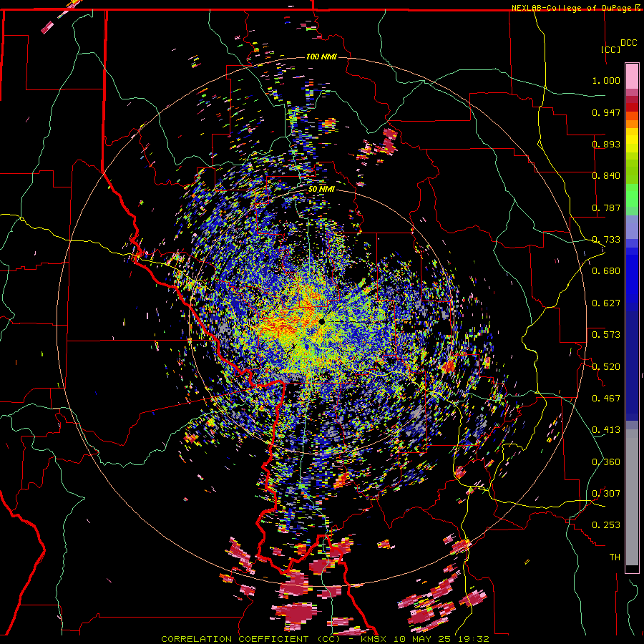Click the 100 NMI range ring label

tap(321, 57)
